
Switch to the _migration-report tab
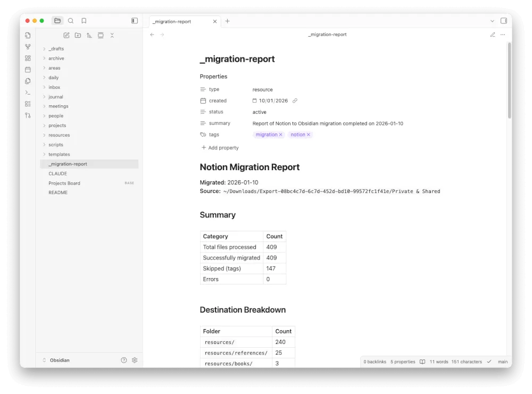click(x=173, y=21)
